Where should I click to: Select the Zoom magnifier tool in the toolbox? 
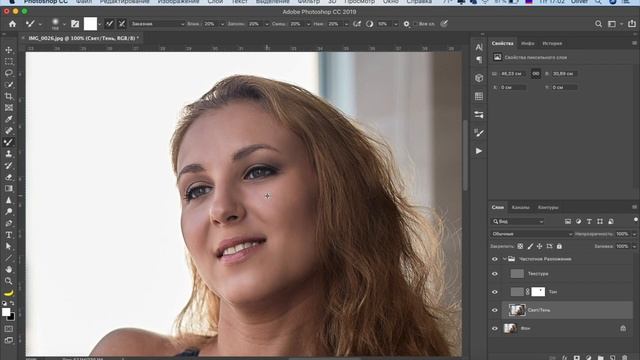(9, 281)
